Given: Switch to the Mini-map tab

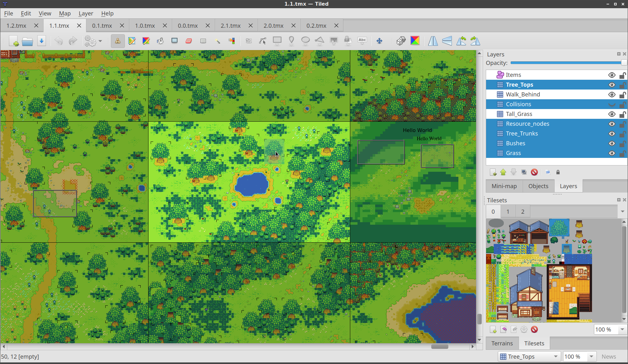Looking at the screenshot, I should [504, 186].
